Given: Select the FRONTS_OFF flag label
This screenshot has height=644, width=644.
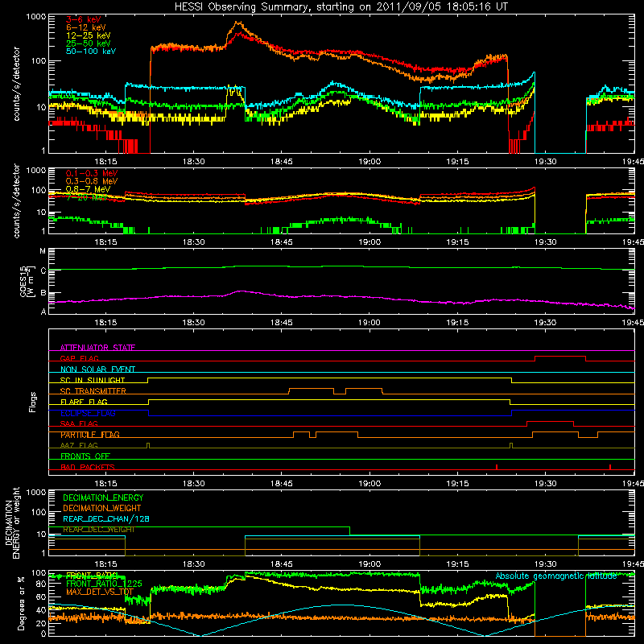Looking at the screenshot, I should pos(85,456).
